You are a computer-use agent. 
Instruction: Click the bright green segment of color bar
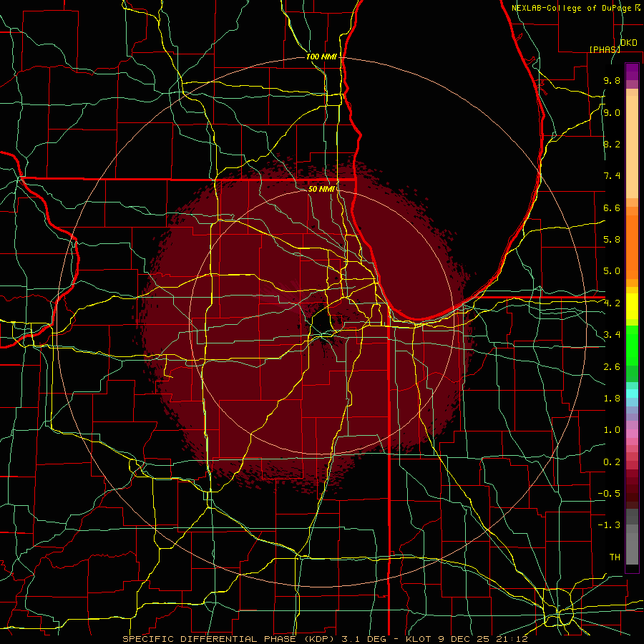(632, 345)
